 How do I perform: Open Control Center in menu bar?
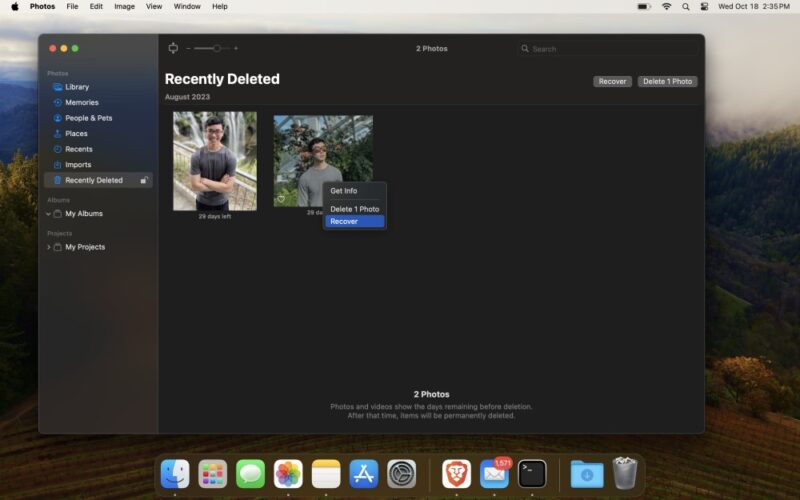point(704,7)
